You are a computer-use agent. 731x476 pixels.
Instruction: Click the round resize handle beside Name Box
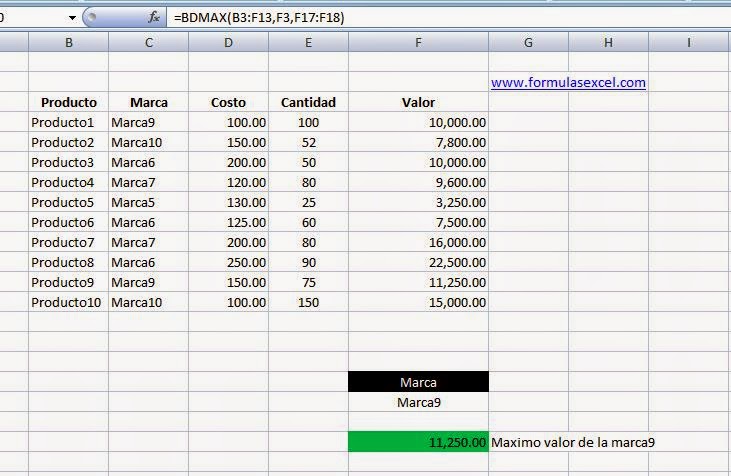pyautogui.click(x=90, y=17)
